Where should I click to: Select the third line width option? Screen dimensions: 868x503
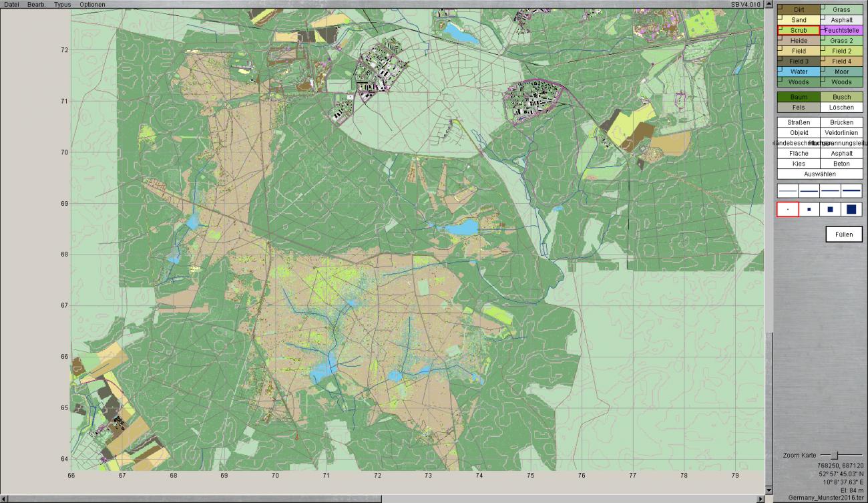(x=831, y=191)
